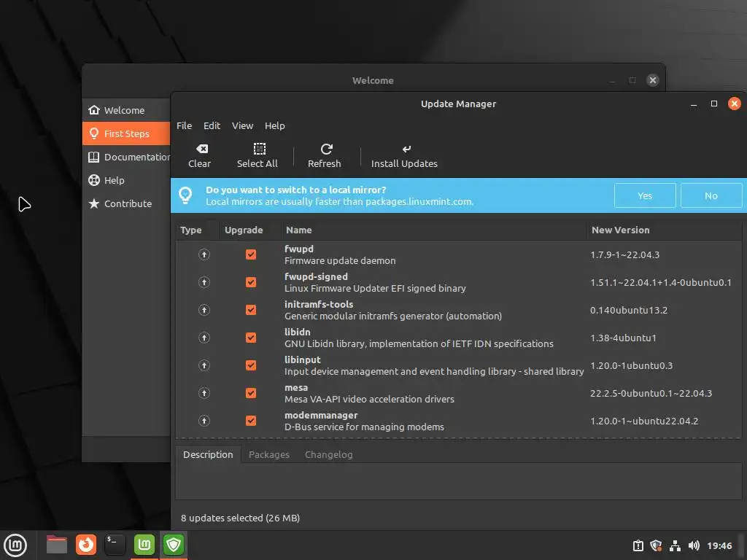Click the type arrow icon for libinput
This screenshot has width=747, height=560.
coord(204,365)
